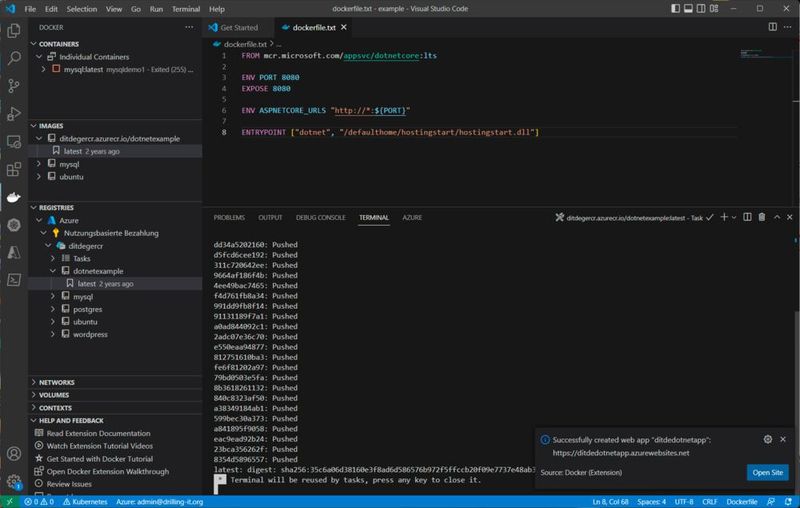Click the kill terminal trash icon
This screenshot has width=800, height=508.
click(x=762, y=217)
